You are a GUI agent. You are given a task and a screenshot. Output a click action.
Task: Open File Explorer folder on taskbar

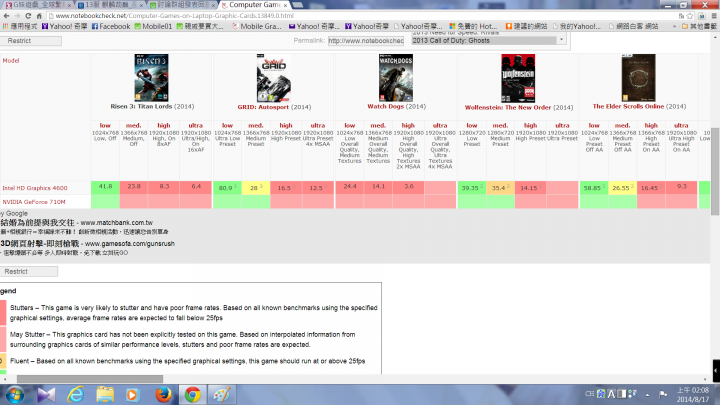coord(105,395)
